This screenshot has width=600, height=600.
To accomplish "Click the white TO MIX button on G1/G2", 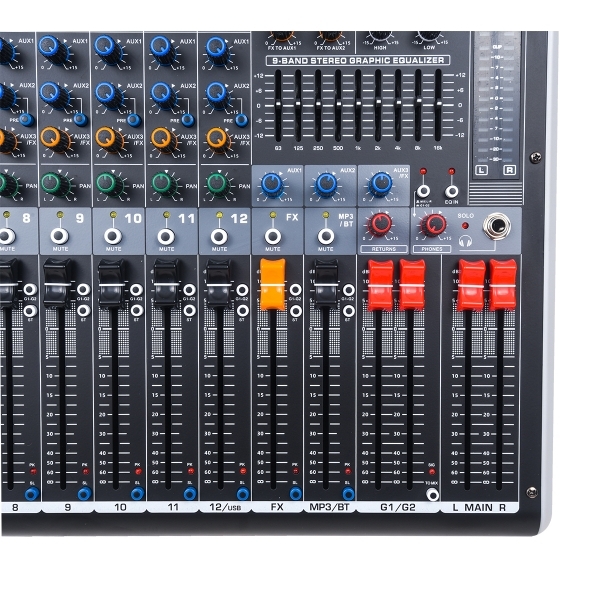I will (433, 495).
